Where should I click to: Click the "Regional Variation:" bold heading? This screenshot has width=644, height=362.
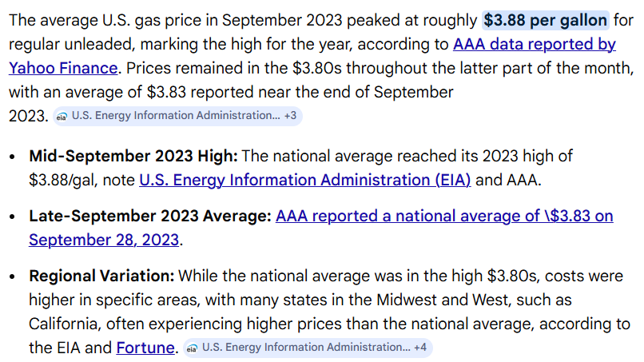point(101,276)
